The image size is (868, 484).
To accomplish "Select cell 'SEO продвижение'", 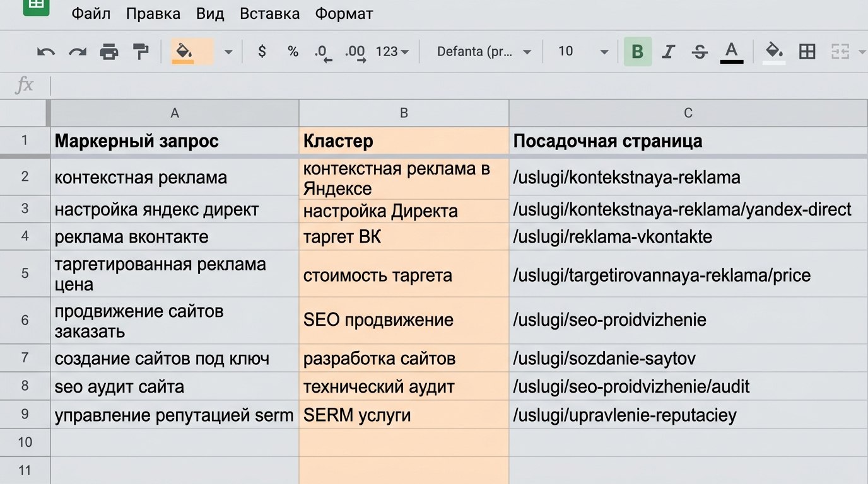I will pos(404,321).
